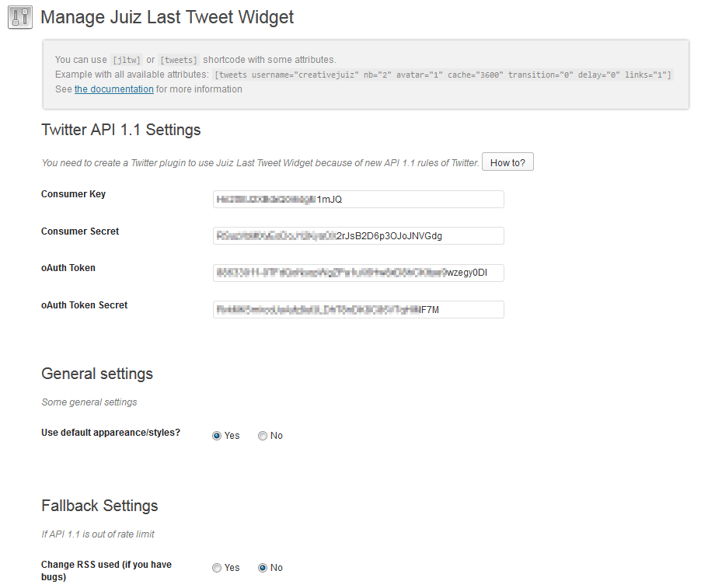Click the General settings heading

[97, 374]
